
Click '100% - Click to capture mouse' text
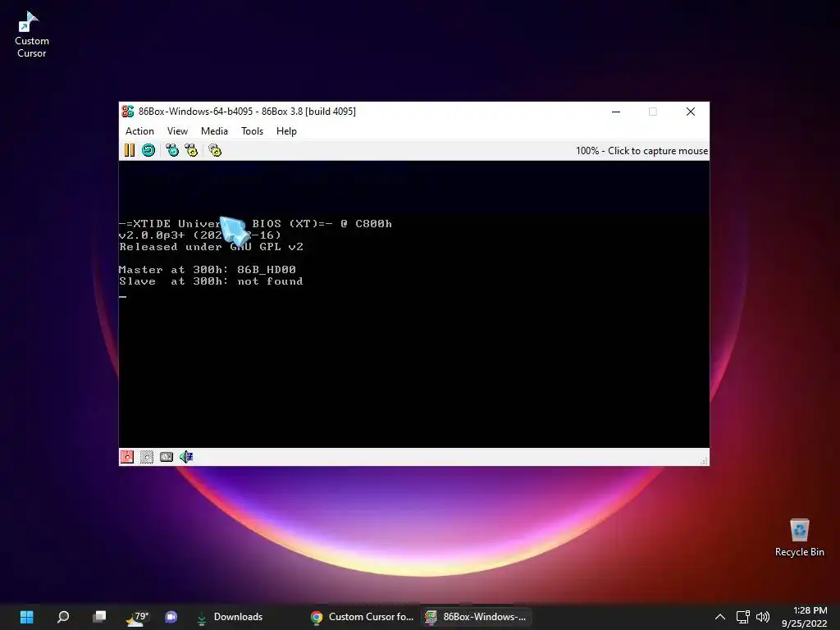point(641,151)
